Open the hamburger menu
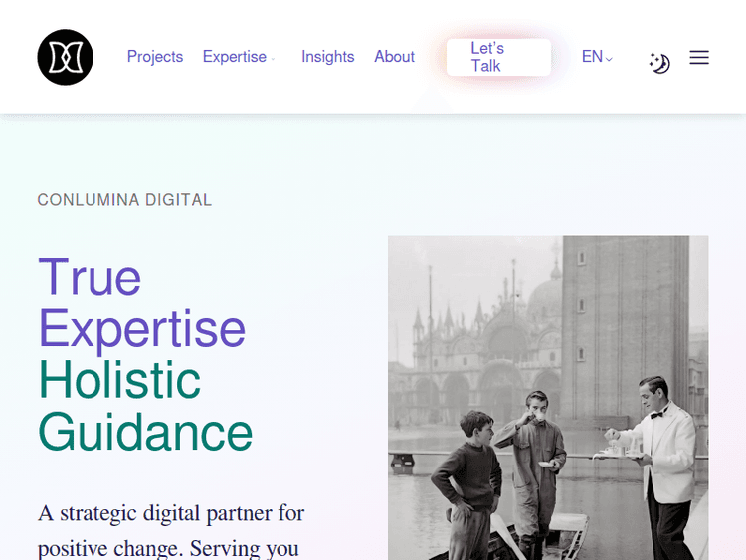 [x=699, y=58]
